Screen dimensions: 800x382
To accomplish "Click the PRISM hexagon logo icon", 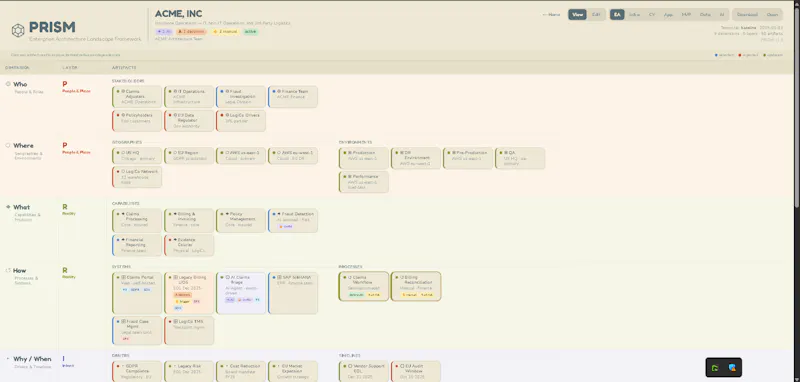I will (x=18, y=30).
